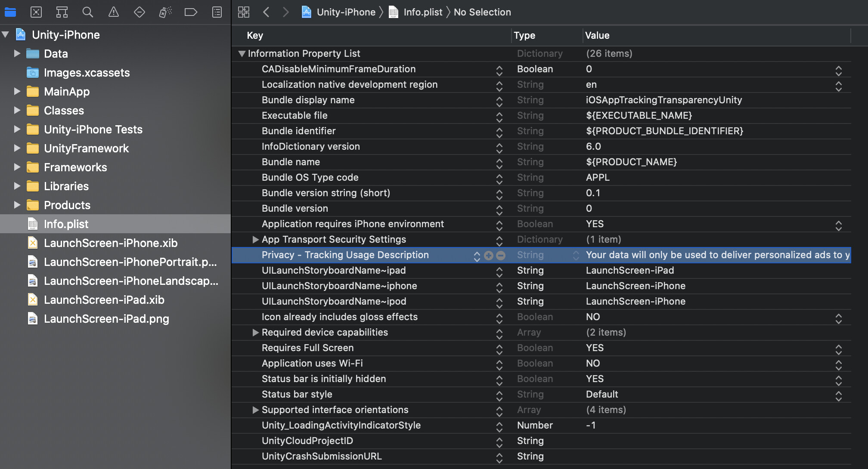Show the Issue navigator warning triangle
This screenshot has width=868, height=469.
click(x=113, y=12)
